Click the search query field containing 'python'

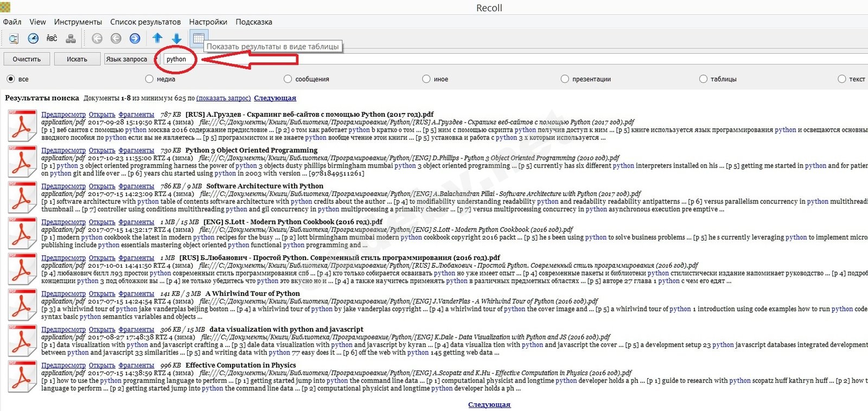[x=515, y=59]
